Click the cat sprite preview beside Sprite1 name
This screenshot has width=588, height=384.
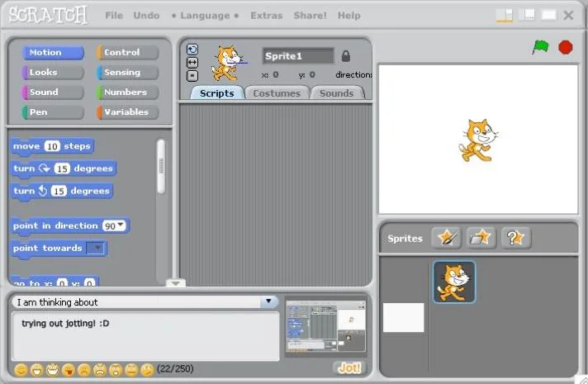click(227, 63)
